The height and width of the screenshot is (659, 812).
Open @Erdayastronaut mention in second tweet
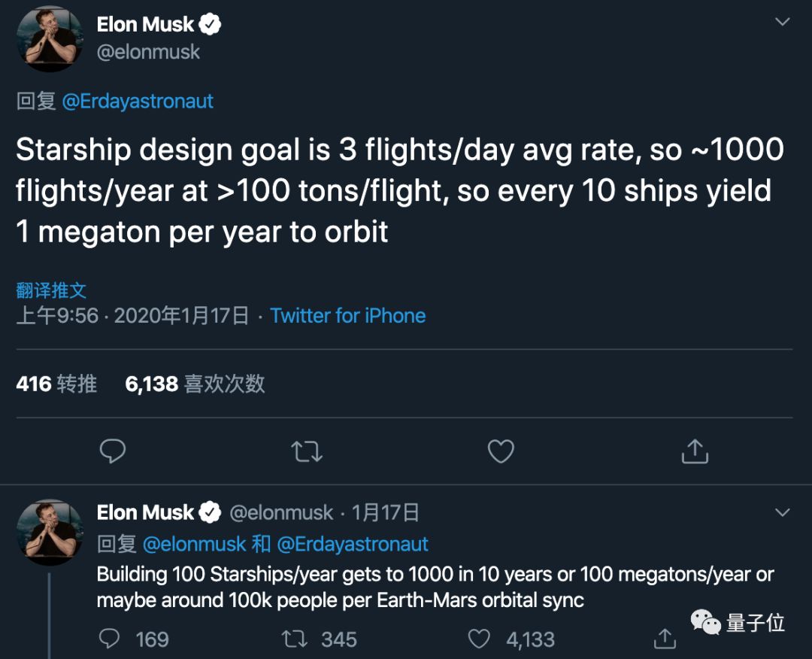point(353,544)
